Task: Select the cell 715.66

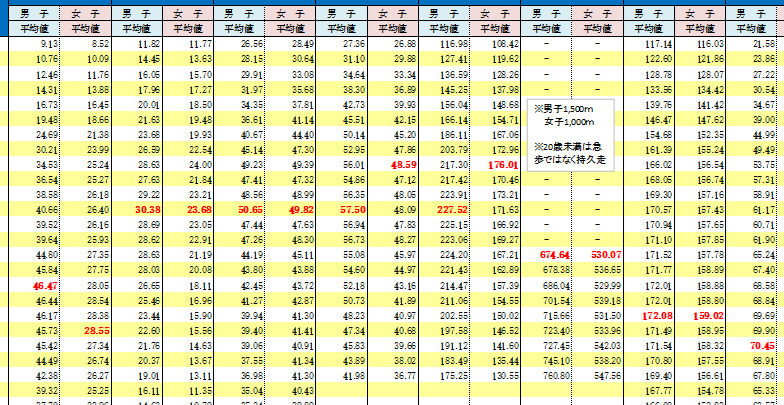Action: coord(556,315)
